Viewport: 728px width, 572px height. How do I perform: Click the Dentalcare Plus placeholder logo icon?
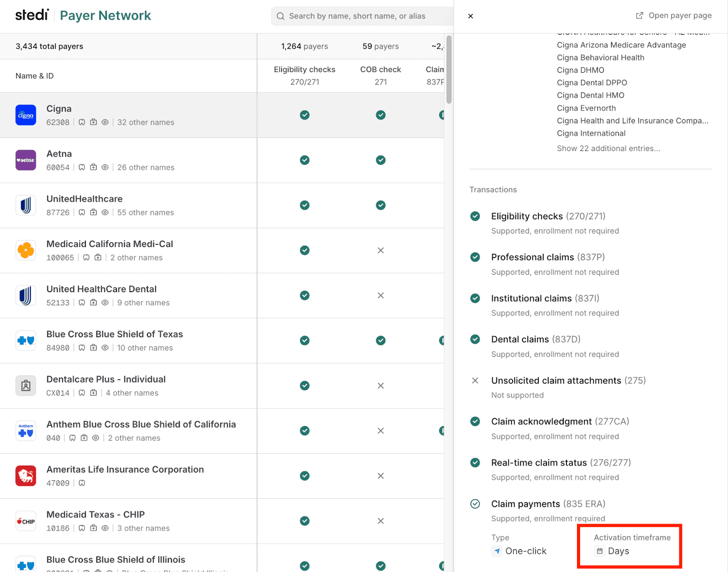click(26, 386)
